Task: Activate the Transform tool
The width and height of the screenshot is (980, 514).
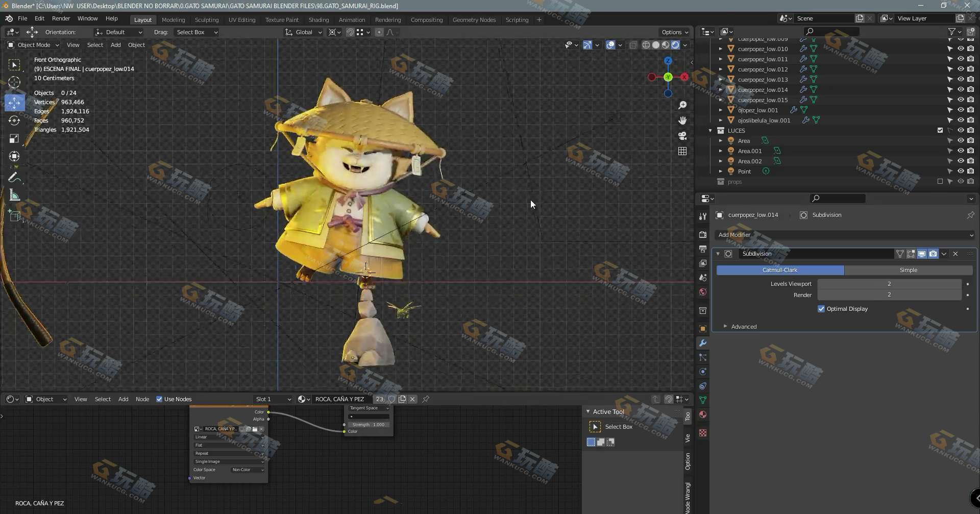Action: (x=14, y=156)
